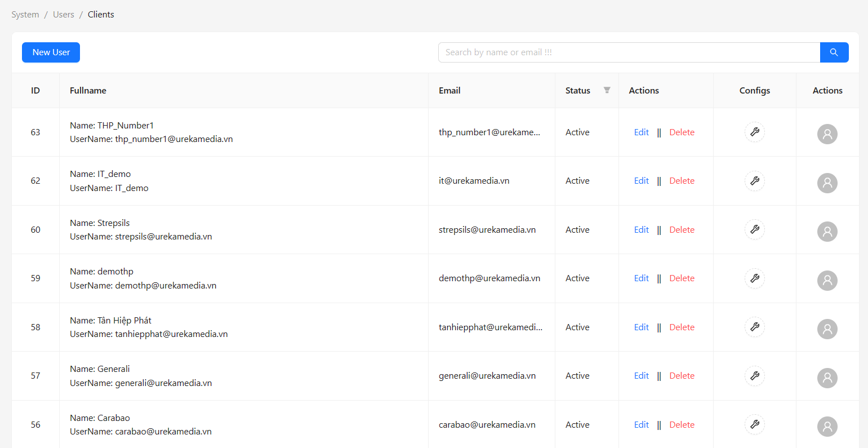The height and width of the screenshot is (448, 868).
Task: Edit user demothp
Action: [x=642, y=278]
